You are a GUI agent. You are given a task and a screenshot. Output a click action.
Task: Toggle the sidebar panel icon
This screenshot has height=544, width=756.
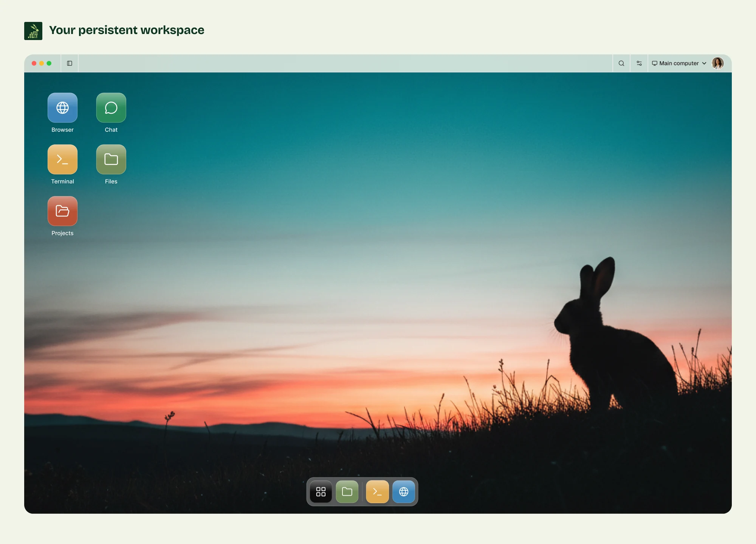(x=70, y=63)
